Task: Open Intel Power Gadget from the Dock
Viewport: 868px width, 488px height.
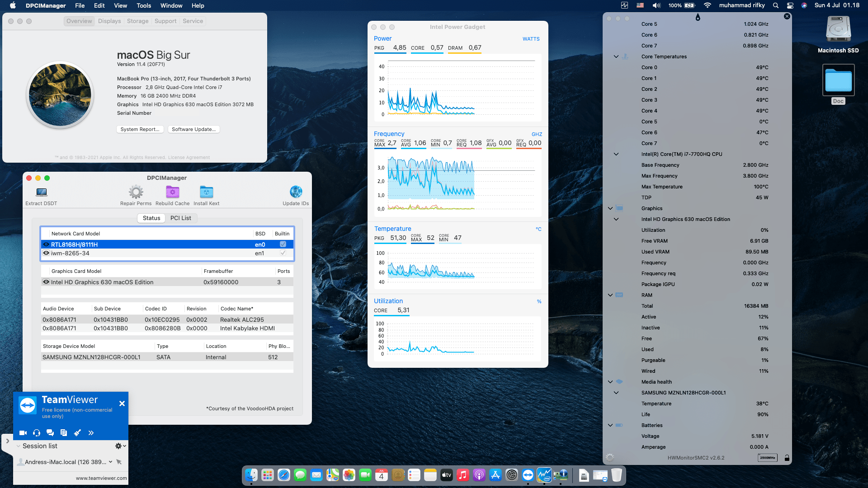Action: [544, 475]
